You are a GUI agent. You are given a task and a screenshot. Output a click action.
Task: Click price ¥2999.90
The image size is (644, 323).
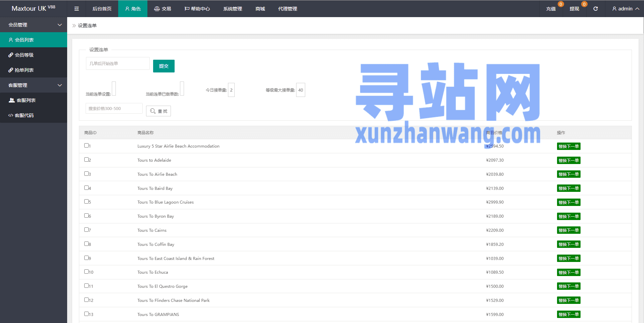click(495, 202)
